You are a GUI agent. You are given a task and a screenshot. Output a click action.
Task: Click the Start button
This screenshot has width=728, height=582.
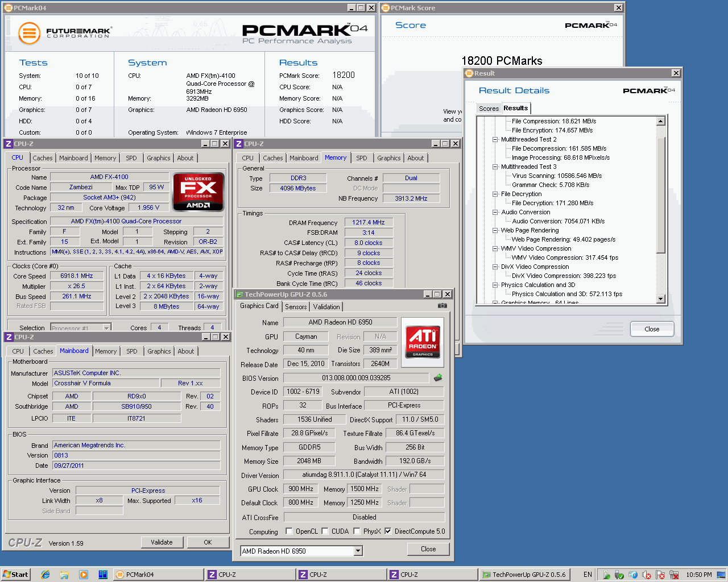(15, 575)
